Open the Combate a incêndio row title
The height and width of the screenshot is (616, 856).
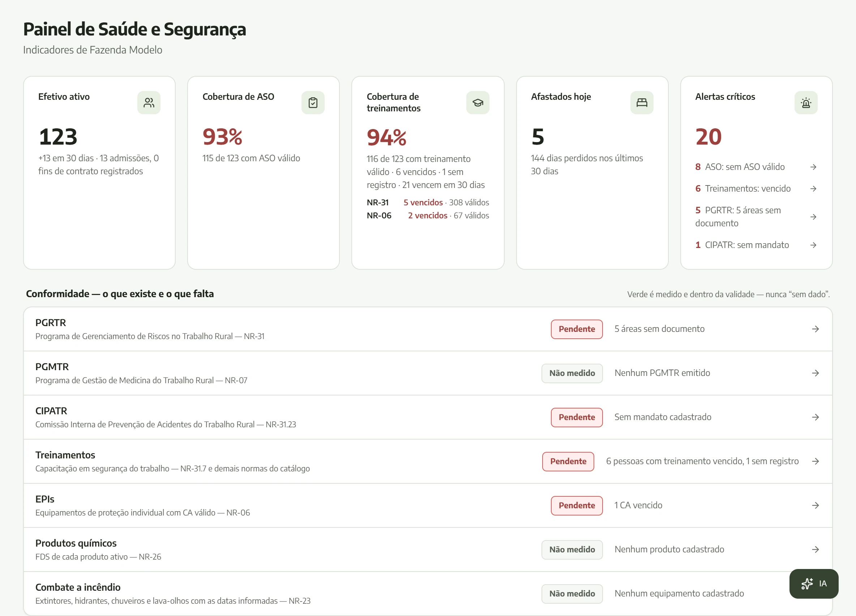coord(78,587)
